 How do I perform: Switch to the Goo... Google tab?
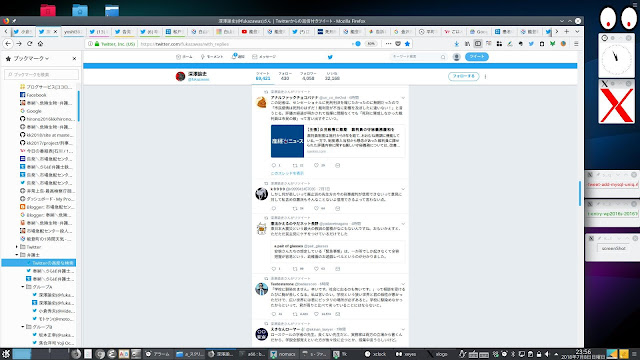(479, 31)
